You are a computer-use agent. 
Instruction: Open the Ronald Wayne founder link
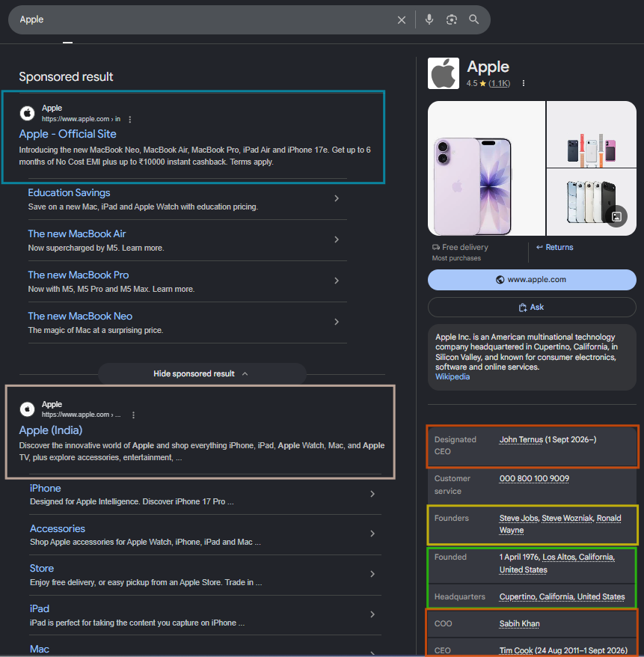click(x=608, y=519)
